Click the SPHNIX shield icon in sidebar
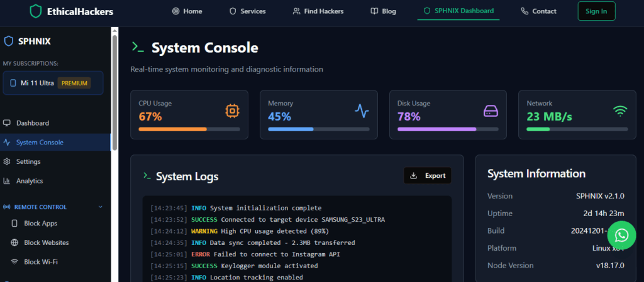Viewport: 644px width, 282px height. click(x=9, y=41)
